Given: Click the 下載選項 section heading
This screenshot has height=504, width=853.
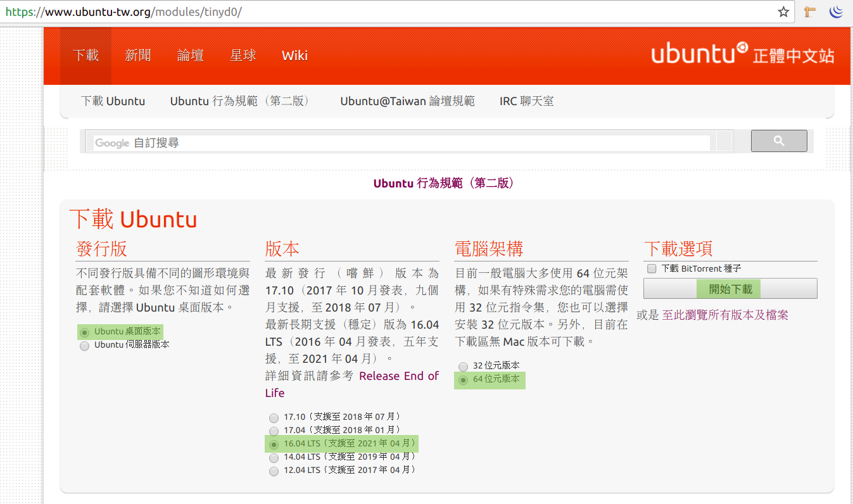Looking at the screenshot, I should [678, 249].
